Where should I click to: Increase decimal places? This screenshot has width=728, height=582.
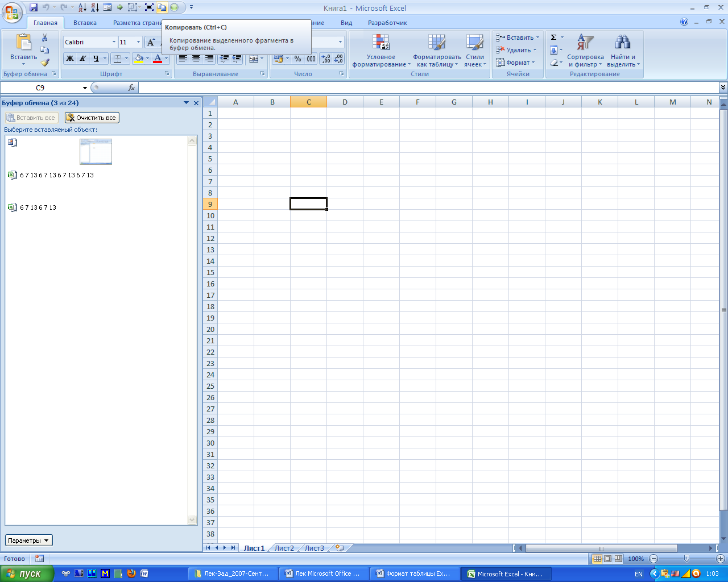pos(326,59)
